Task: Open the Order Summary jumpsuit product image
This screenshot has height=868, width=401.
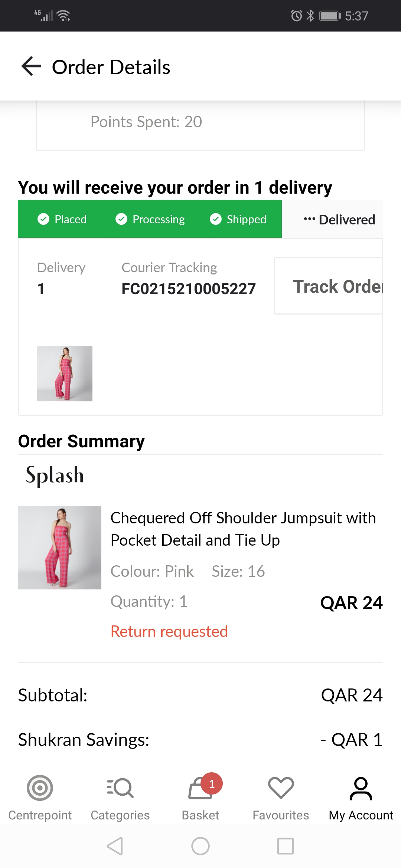Action: [x=59, y=548]
